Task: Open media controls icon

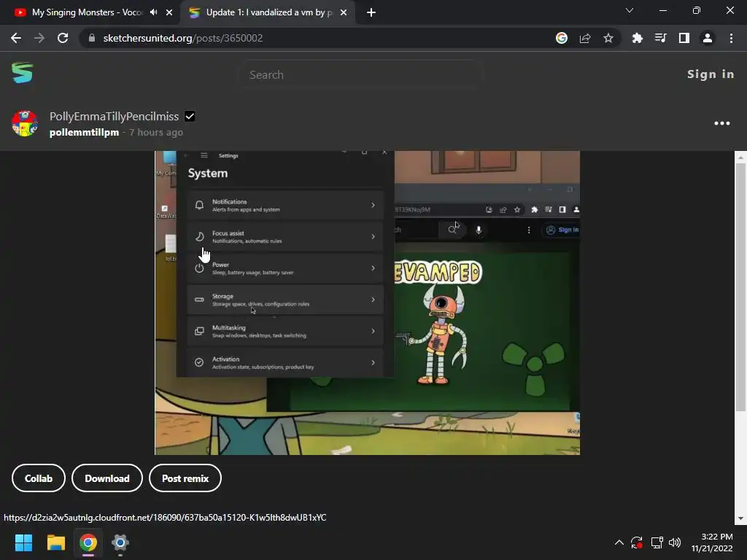Action: tap(661, 38)
